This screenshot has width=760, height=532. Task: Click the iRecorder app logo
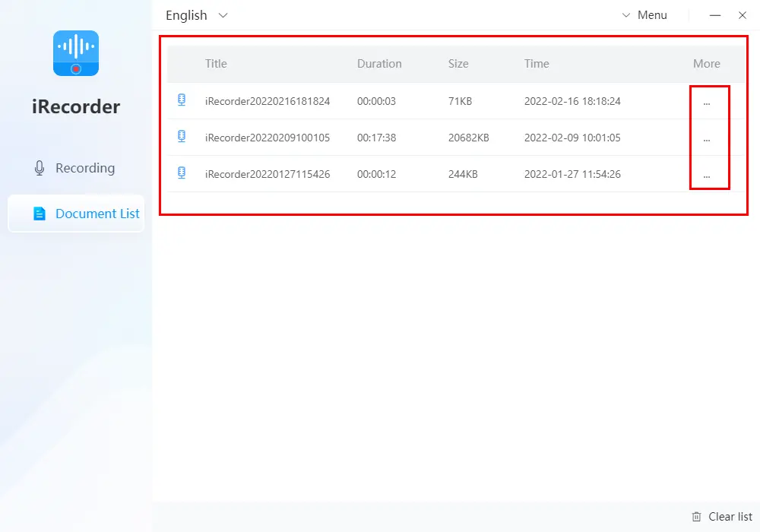coord(76,53)
